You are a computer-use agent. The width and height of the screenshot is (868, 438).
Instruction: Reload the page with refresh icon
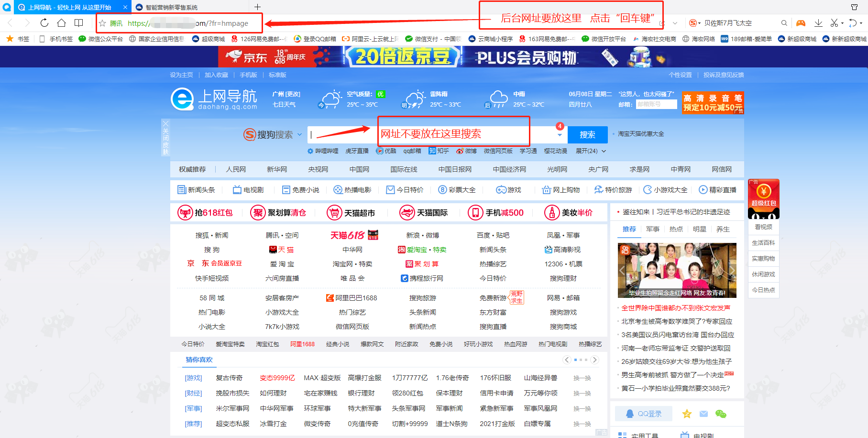point(44,23)
